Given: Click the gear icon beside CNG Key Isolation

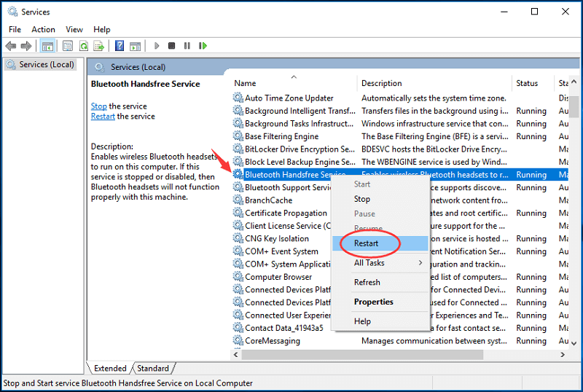Looking at the screenshot, I should tap(238, 238).
